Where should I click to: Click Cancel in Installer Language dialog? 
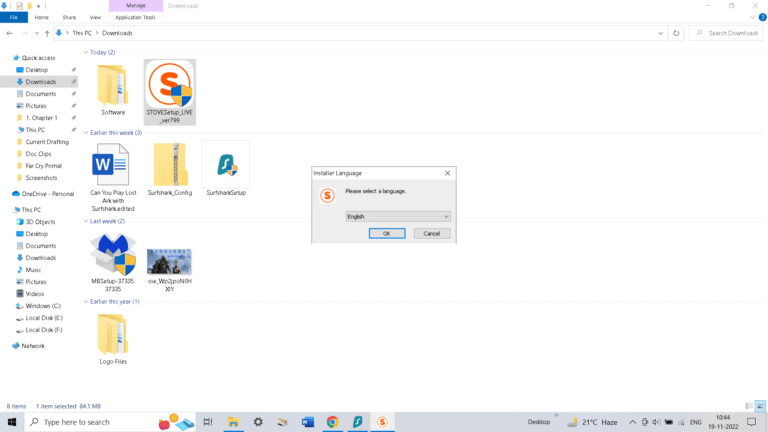(x=432, y=234)
